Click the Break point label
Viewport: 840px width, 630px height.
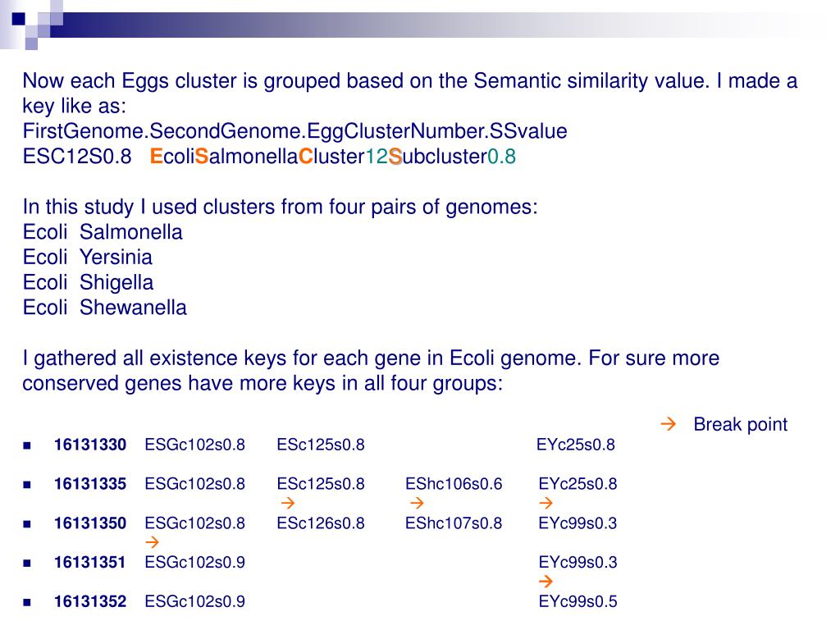(741, 424)
